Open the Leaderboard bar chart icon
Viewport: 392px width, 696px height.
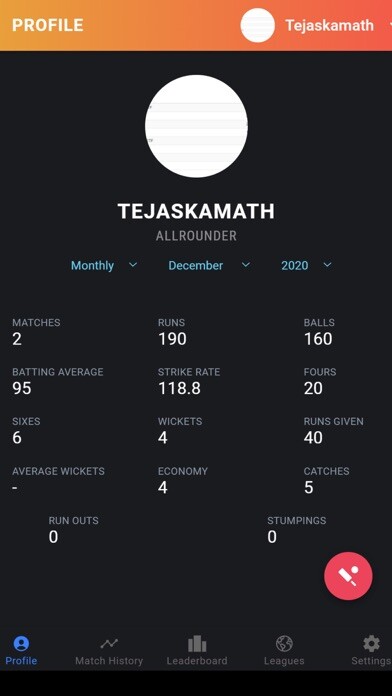(197, 643)
